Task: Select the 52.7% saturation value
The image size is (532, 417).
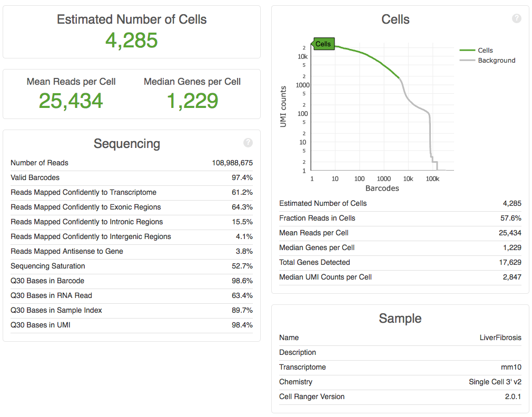Action: click(x=242, y=266)
